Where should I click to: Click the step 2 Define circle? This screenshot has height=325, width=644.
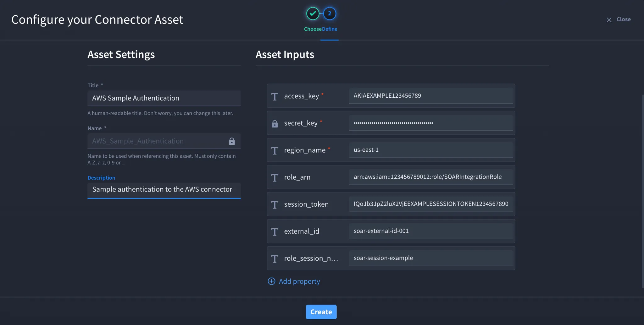pos(330,14)
